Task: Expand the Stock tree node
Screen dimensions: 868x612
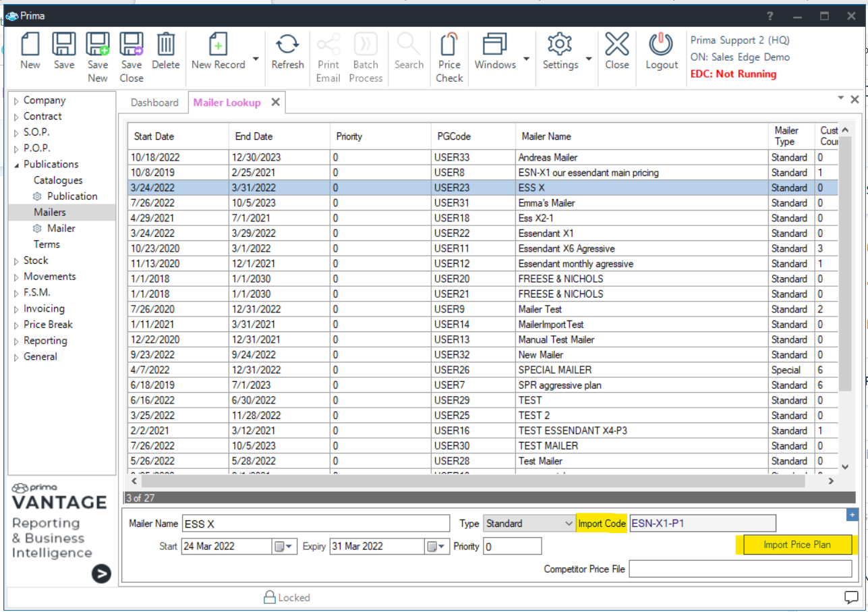Action: tap(16, 261)
